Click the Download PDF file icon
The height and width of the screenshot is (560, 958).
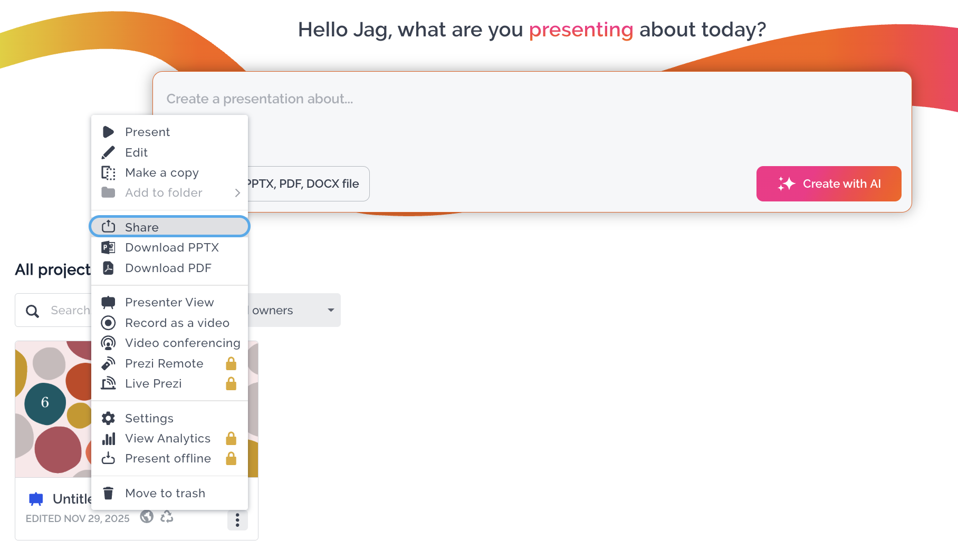point(108,268)
